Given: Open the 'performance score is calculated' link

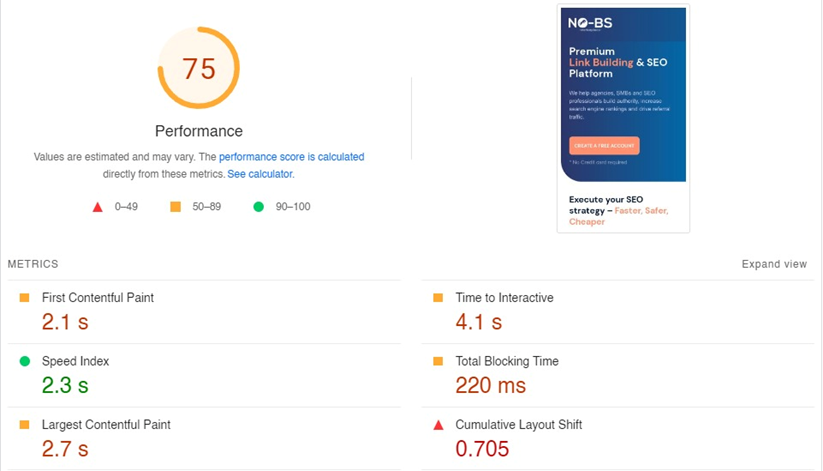Looking at the screenshot, I should click(291, 157).
